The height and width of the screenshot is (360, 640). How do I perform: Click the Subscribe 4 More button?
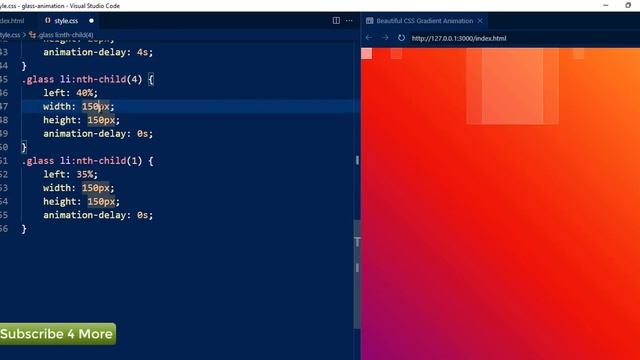pyautogui.click(x=58, y=334)
